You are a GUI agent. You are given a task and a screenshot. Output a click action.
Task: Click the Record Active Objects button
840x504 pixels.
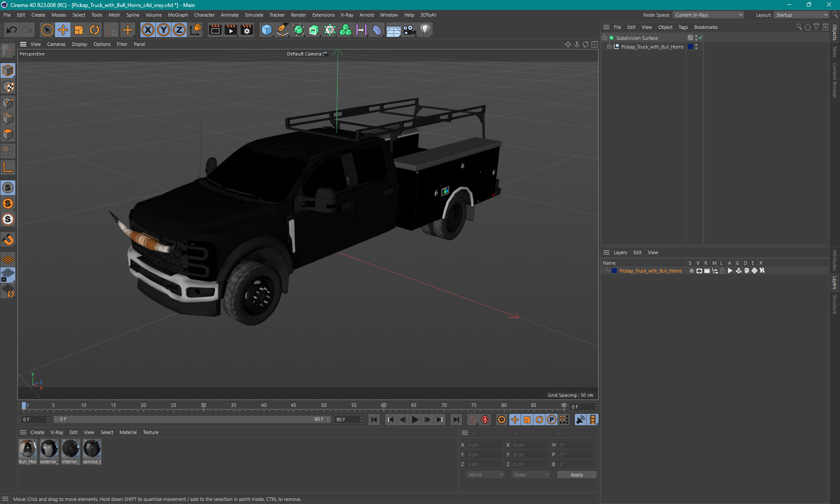[472, 420]
